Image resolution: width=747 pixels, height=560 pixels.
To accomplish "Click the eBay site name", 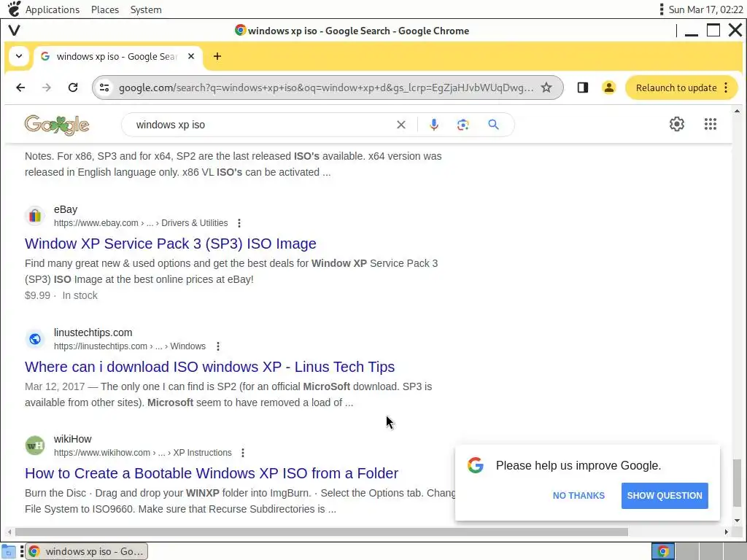I will [65, 209].
